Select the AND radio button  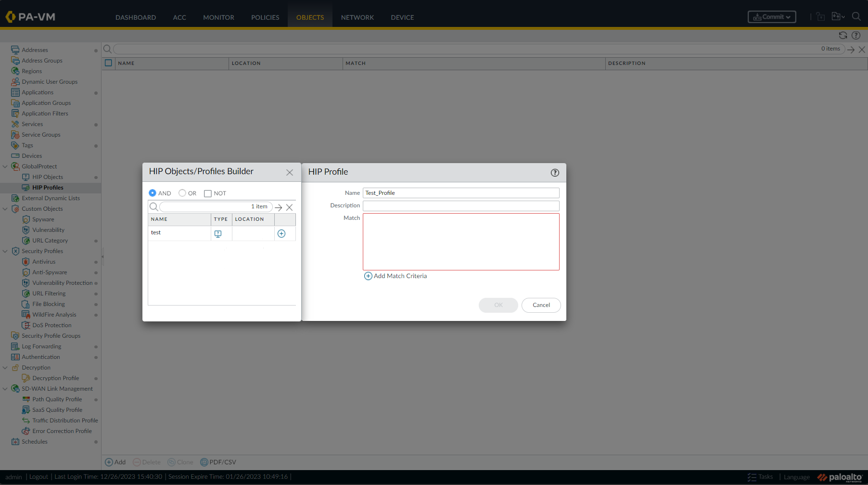153,193
